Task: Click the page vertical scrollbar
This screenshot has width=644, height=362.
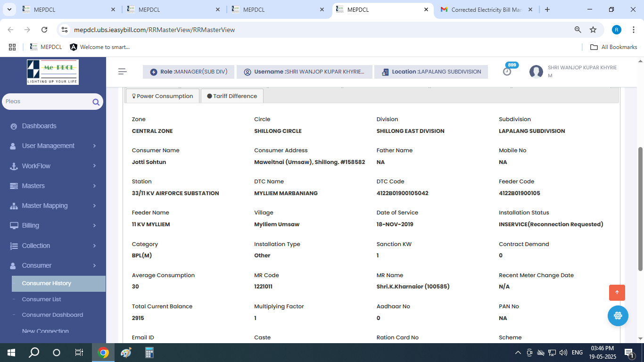Action: tap(640, 209)
